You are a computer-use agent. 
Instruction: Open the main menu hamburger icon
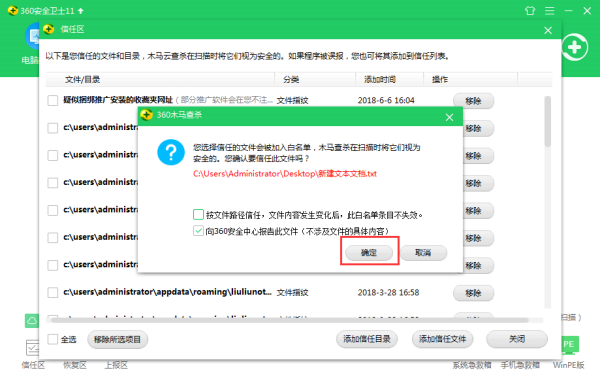point(549,11)
